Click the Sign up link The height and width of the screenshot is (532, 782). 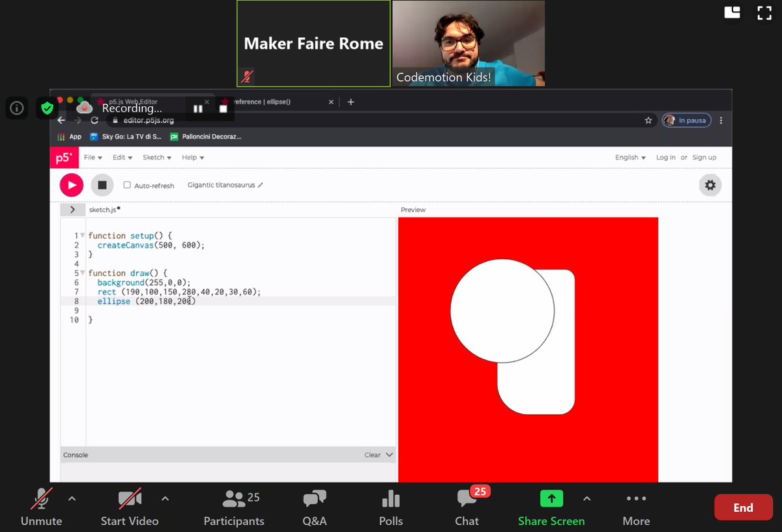pyautogui.click(x=704, y=158)
